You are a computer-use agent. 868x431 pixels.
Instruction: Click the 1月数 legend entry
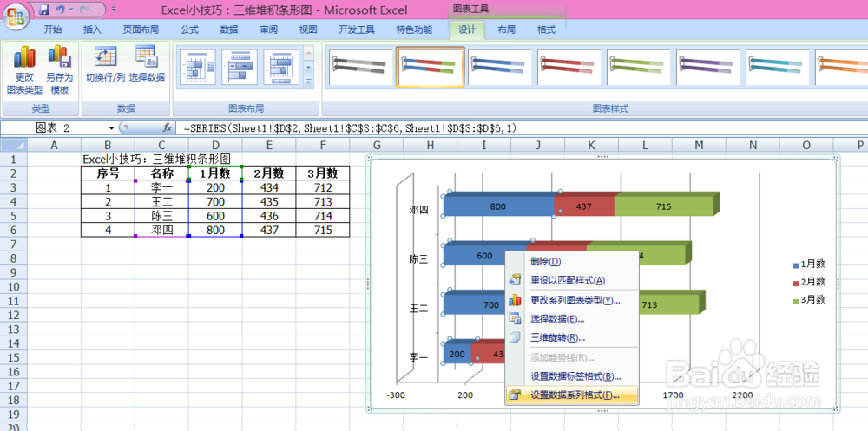click(x=809, y=264)
